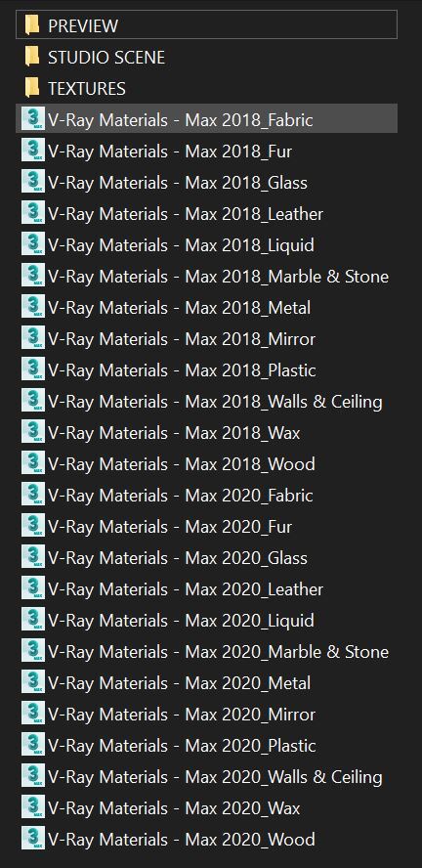Click the 3ds Max icon of Max 2018_Fabric
This screenshot has height=868, width=422.
coord(33,119)
